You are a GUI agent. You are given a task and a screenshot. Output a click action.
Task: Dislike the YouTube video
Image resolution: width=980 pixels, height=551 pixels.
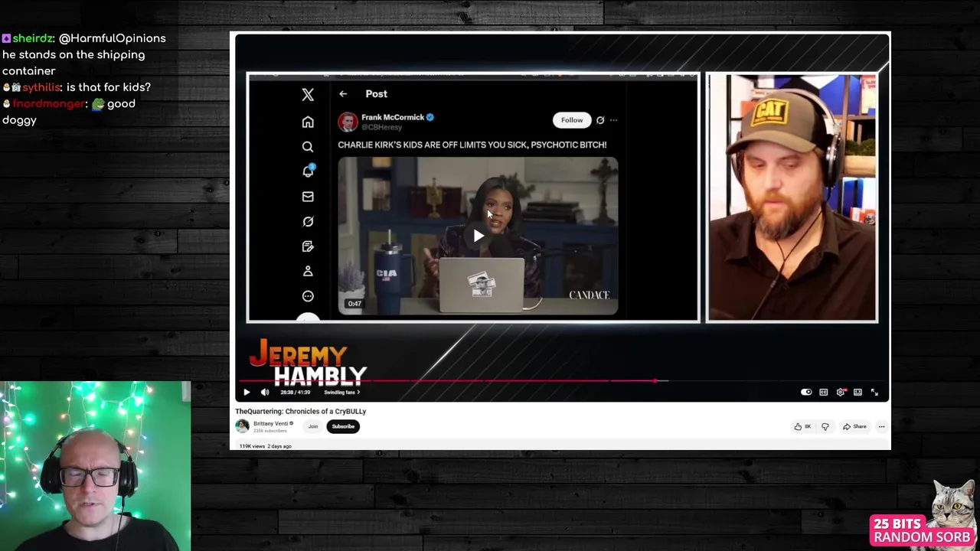pos(825,426)
